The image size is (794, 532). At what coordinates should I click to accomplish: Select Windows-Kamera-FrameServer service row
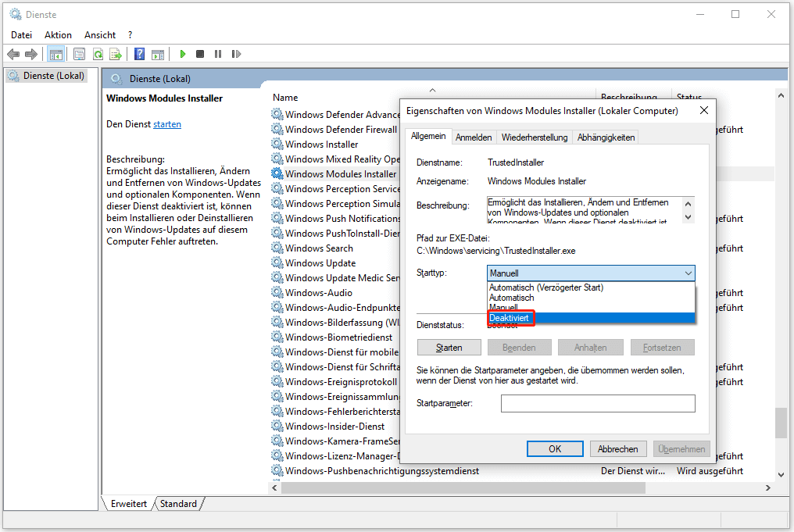pyautogui.click(x=335, y=441)
